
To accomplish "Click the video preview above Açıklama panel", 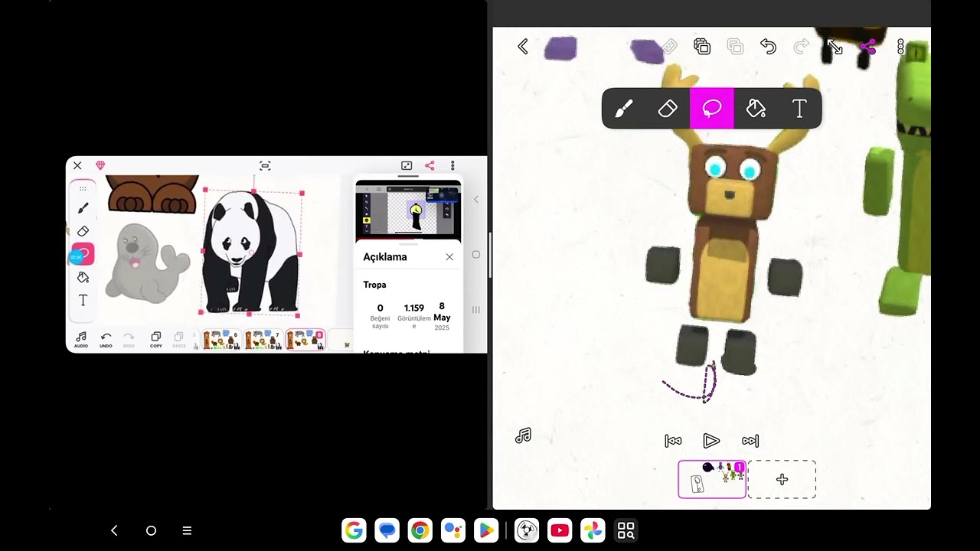I will pyautogui.click(x=408, y=212).
